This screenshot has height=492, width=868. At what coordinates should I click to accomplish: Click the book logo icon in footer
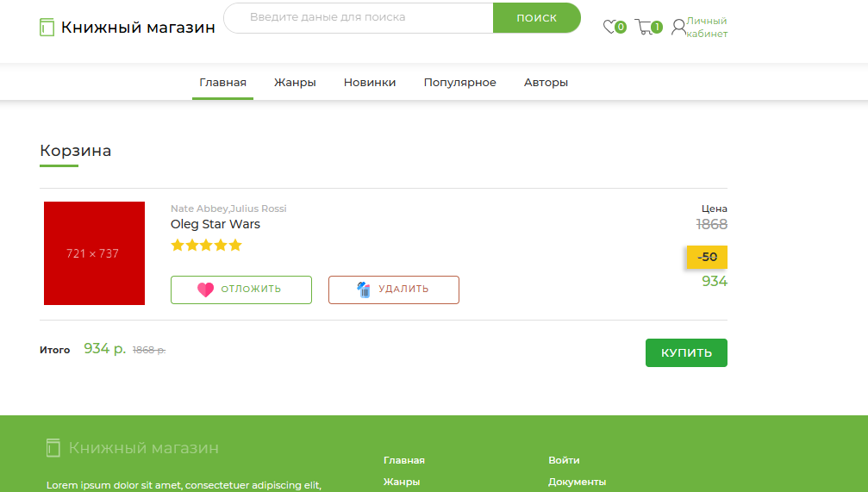tap(53, 448)
